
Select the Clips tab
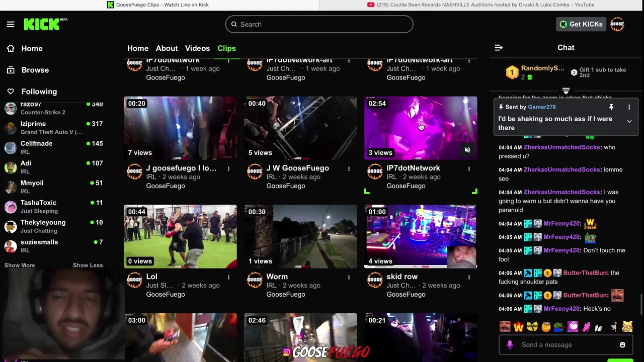point(226,48)
